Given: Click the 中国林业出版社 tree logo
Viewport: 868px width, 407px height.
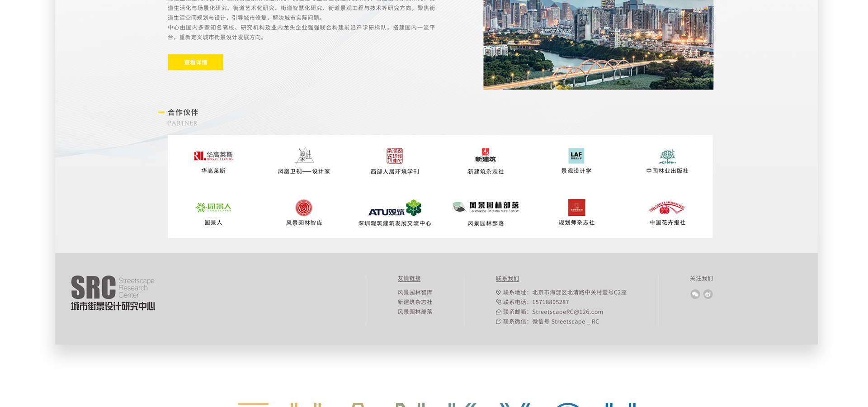Looking at the screenshot, I should pyautogui.click(x=667, y=156).
